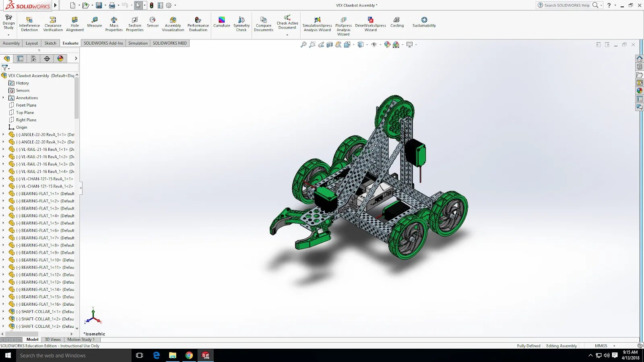Switch to the Simulation tab
Screen dimensions: 644x362
138,43
